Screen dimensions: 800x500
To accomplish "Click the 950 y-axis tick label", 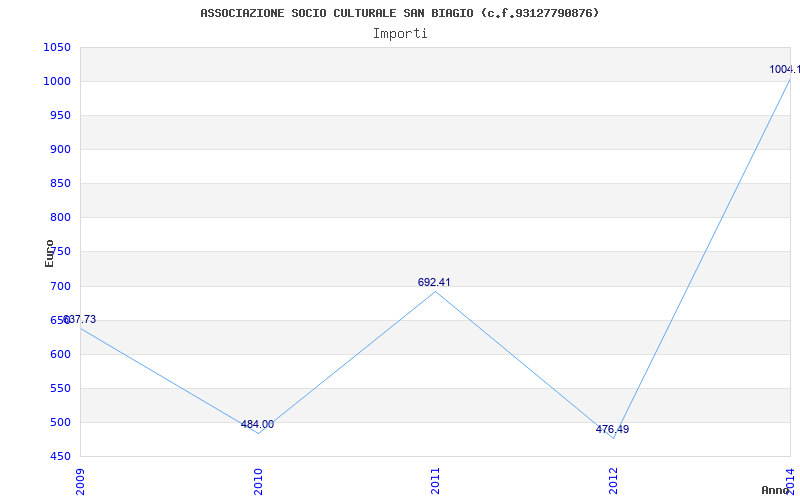I will pyautogui.click(x=60, y=115).
